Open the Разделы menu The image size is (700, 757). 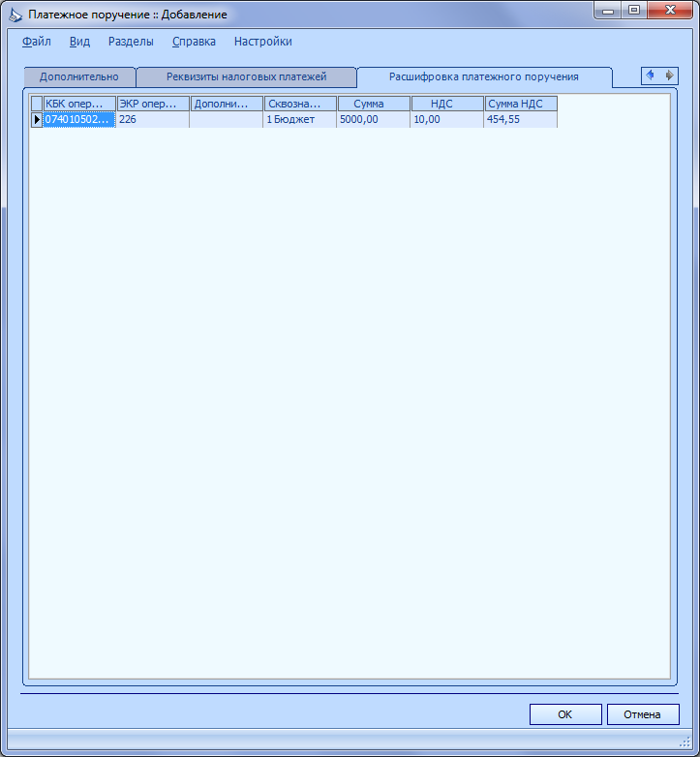point(131,42)
